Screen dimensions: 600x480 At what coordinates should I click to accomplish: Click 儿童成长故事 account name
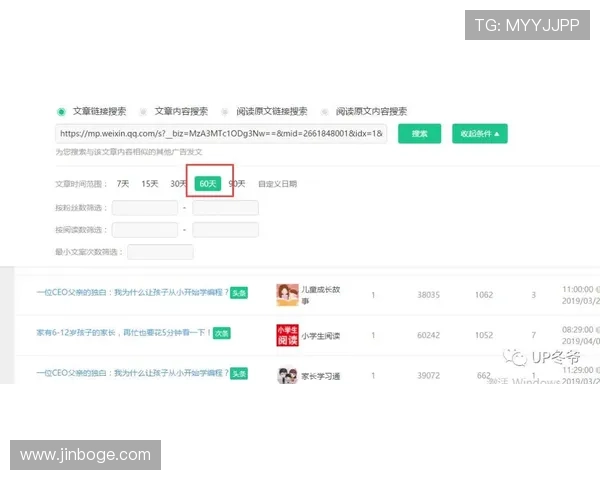point(321,295)
